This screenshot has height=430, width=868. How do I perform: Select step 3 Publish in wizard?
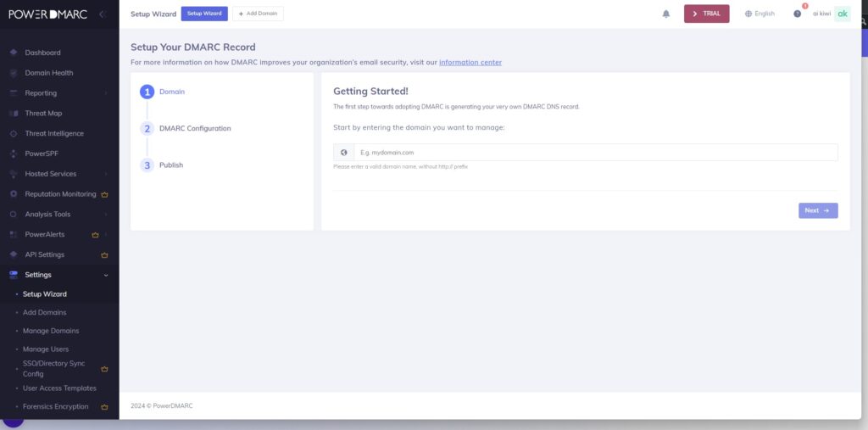tap(162, 165)
